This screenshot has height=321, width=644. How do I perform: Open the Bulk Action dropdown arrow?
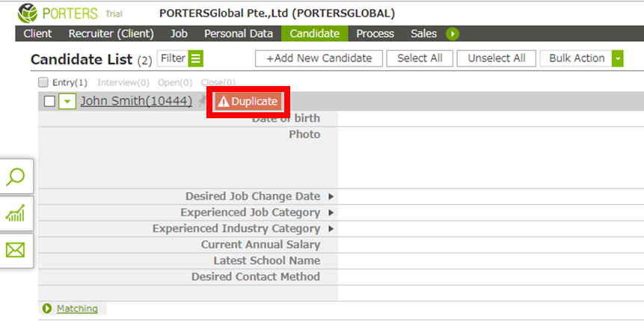click(x=618, y=58)
